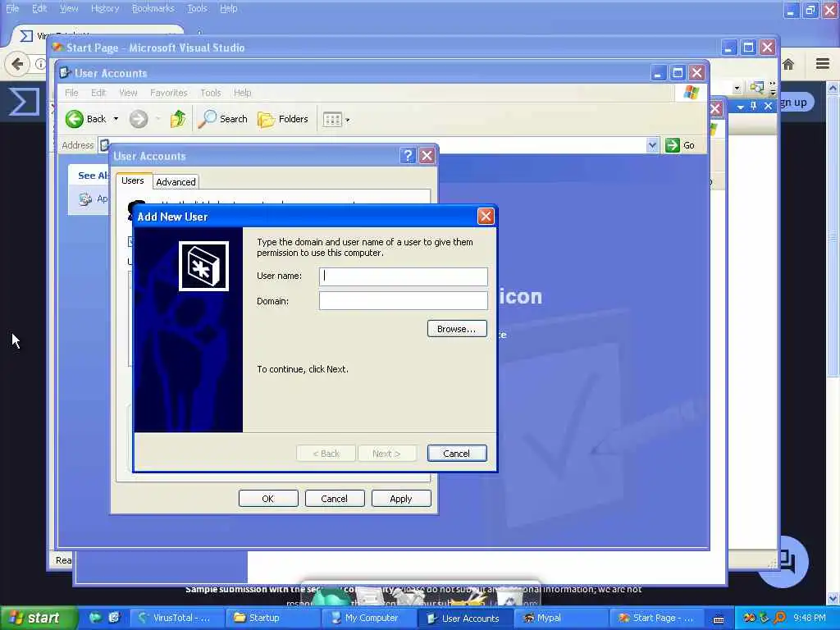The image size is (840, 630).
Task: Click the Visual Studio toolbar find icon
Action: (756, 88)
